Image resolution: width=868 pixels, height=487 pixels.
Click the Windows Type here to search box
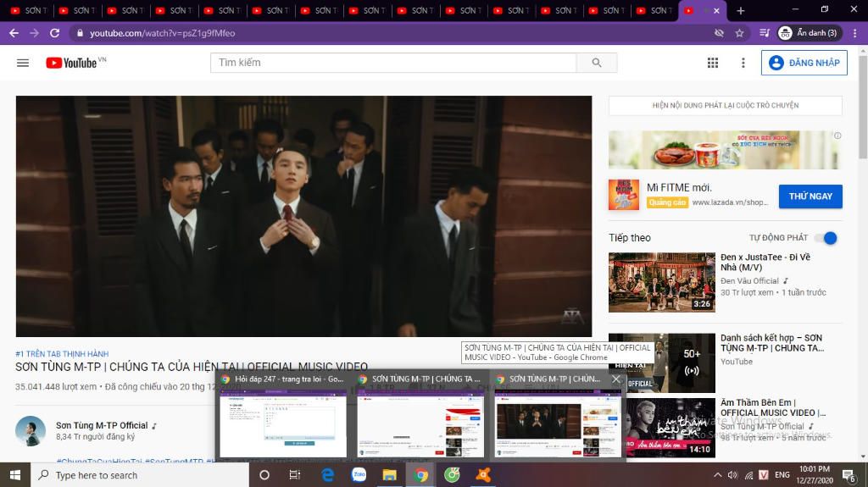tap(140, 475)
